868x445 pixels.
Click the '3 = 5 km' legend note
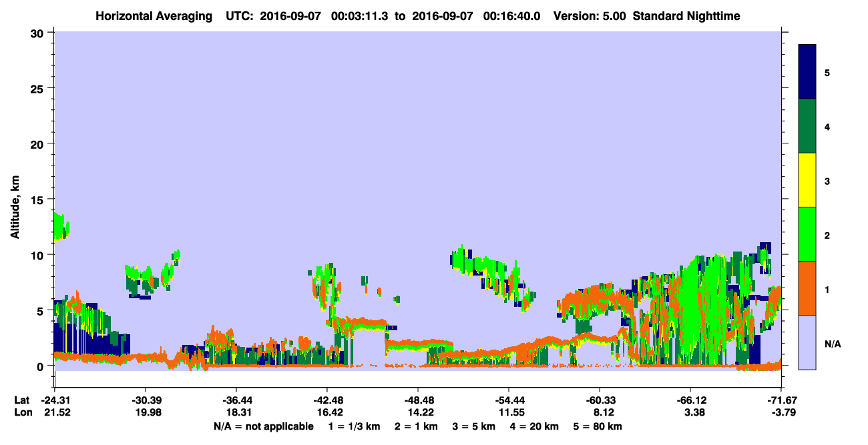pos(475,426)
